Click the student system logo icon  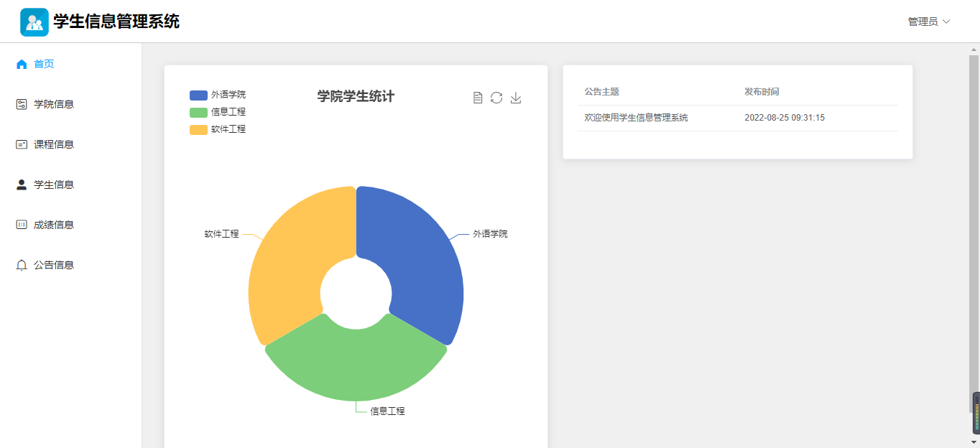pyautogui.click(x=34, y=22)
